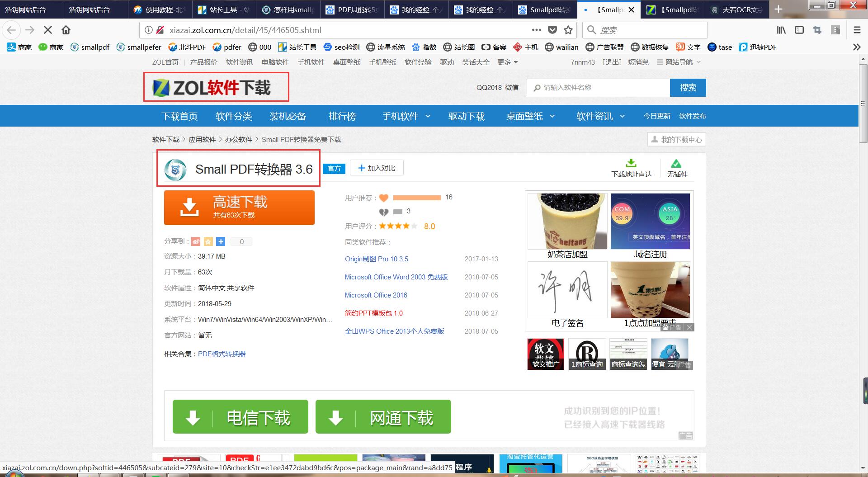Open 站长工具 bookmark
The image size is (868, 477).
(x=297, y=47)
